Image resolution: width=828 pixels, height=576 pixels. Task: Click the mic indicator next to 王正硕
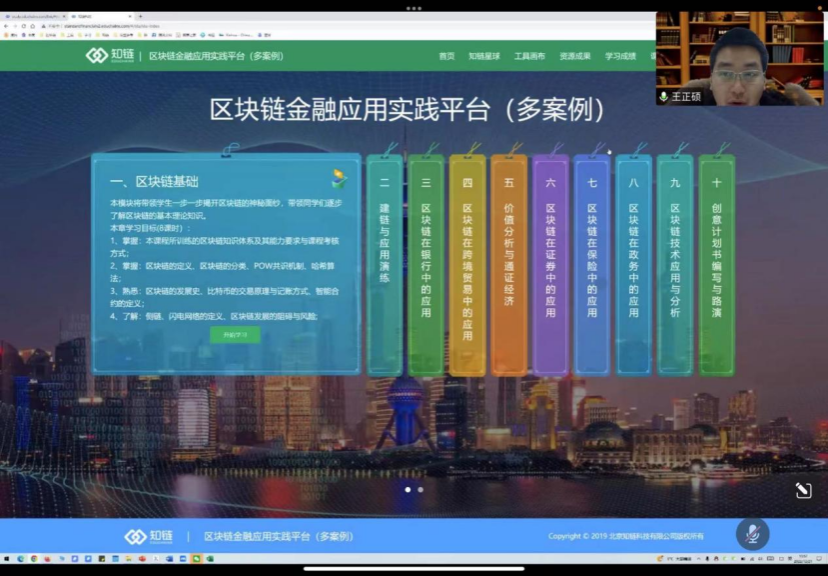pyautogui.click(x=663, y=97)
